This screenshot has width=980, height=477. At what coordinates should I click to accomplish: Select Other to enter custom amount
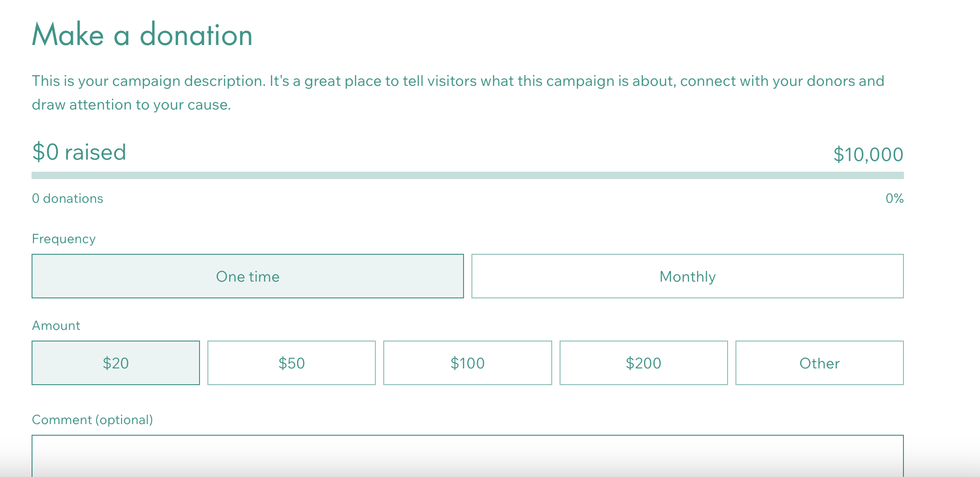click(819, 363)
